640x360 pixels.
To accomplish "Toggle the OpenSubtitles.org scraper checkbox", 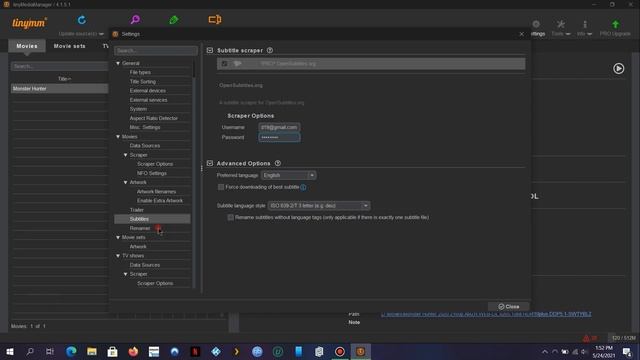I will point(224,64).
